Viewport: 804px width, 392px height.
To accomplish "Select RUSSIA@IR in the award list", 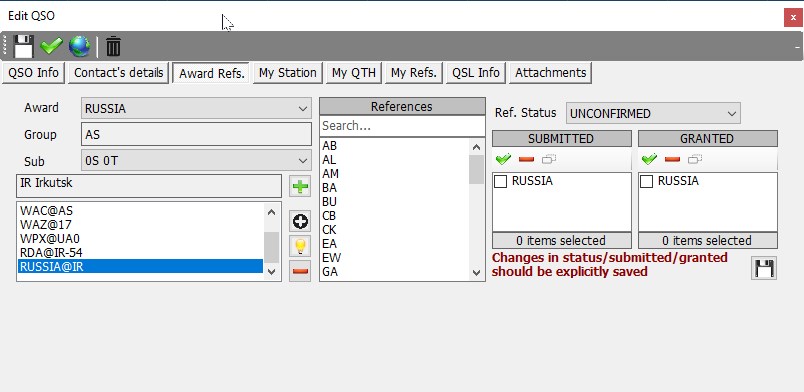I will [140, 266].
